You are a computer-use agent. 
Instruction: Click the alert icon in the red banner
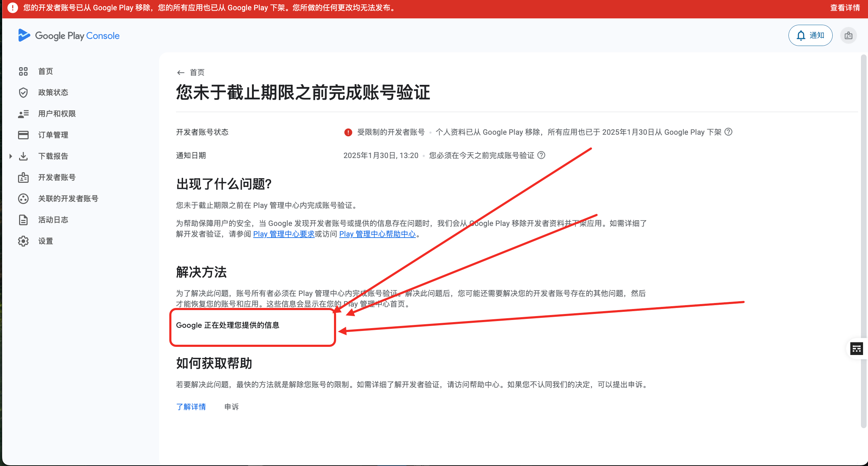[x=13, y=7]
